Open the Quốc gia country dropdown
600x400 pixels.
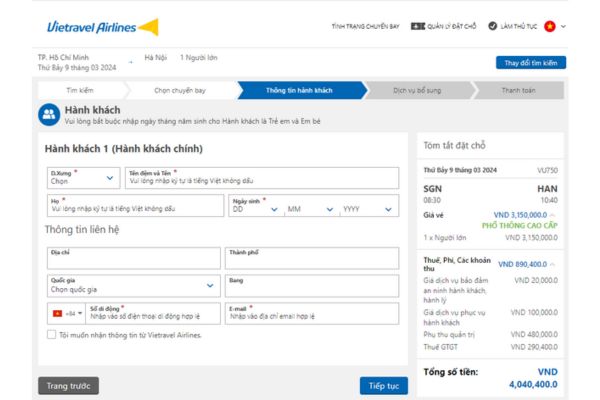(132, 285)
